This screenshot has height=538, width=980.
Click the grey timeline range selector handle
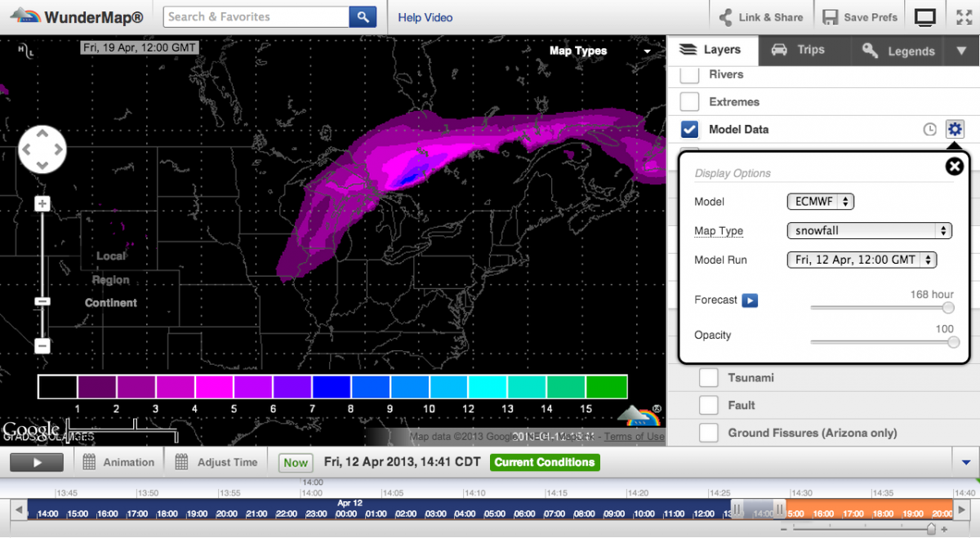[x=759, y=510]
